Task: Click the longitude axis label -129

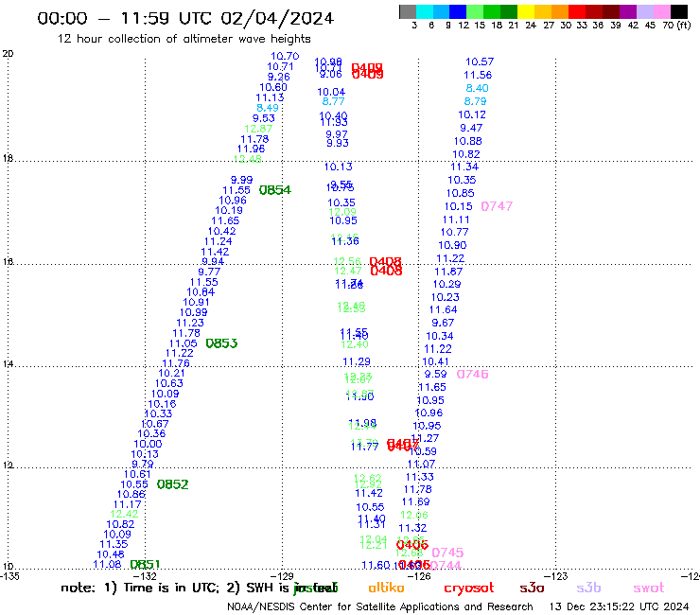Action: 282,576
